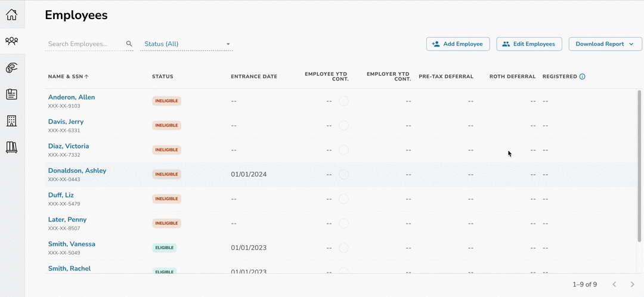Open the Status (All) filter dropdown
The height and width of the screenshot is (297, 644).
click(187, 44)
